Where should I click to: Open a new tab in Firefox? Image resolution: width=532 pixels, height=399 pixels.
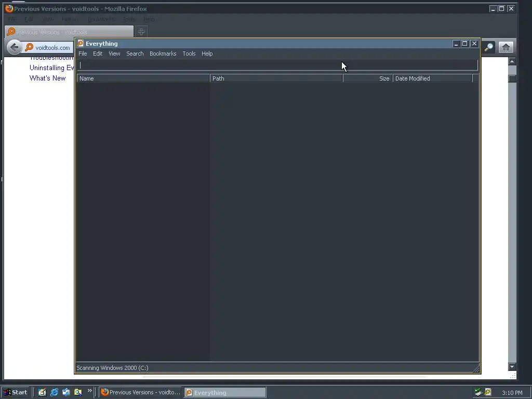pyautogui.click(x=141, y=32)
